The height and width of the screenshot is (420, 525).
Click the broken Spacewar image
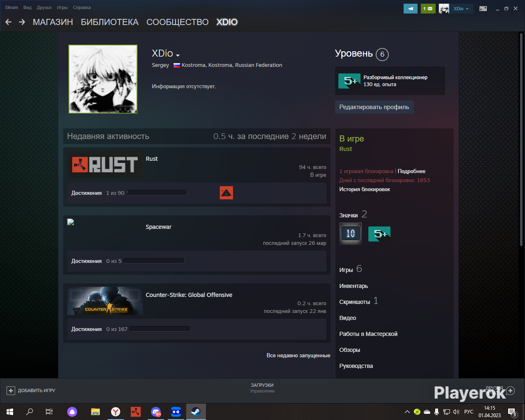71,222
